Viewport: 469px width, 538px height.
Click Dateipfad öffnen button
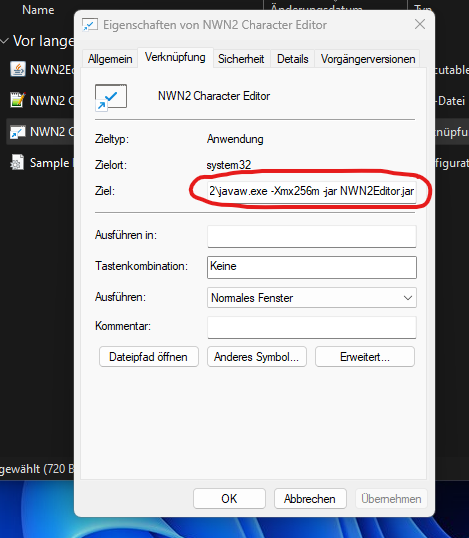tap(149, 357)
